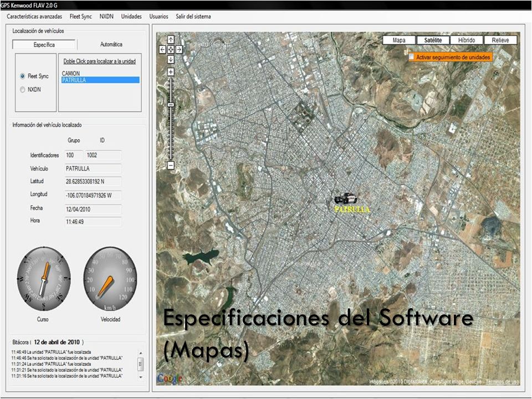Screen dimensions: 532x399
Task: Click the Curso compass gauge
Action: click(44, 279)
